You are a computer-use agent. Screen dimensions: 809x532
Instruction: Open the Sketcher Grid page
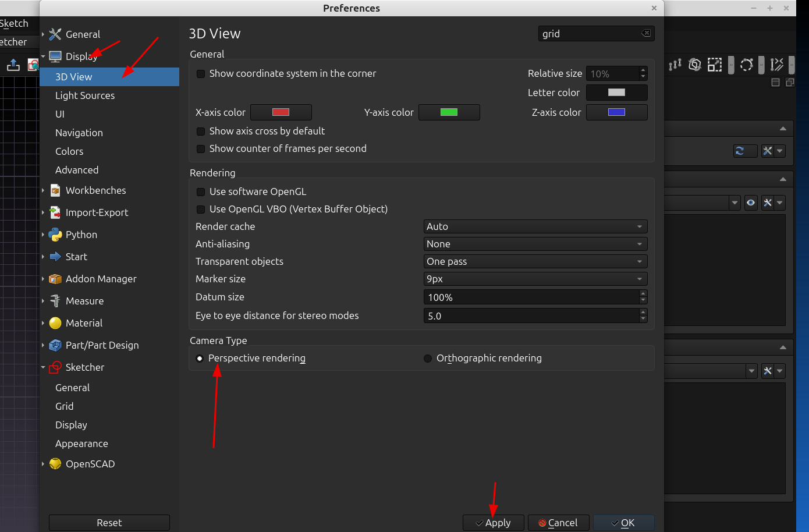pos(65,406)
